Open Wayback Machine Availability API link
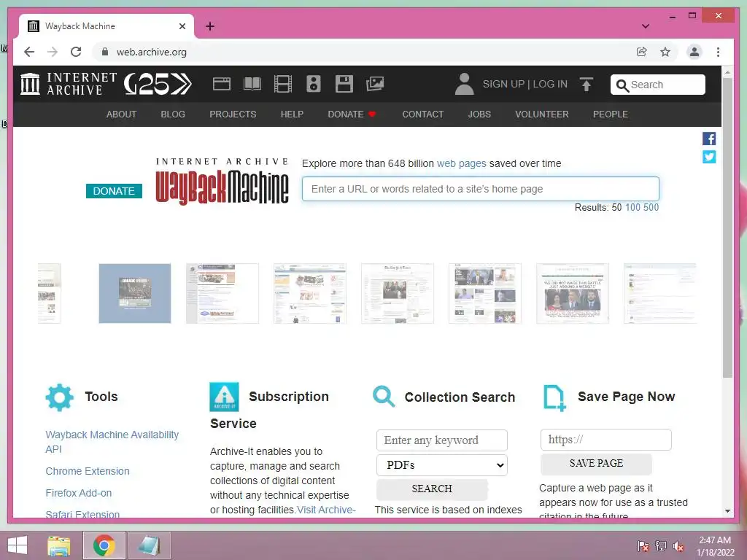Image resolution: width=747 pixels, height=560 pixels. [112, 442]
